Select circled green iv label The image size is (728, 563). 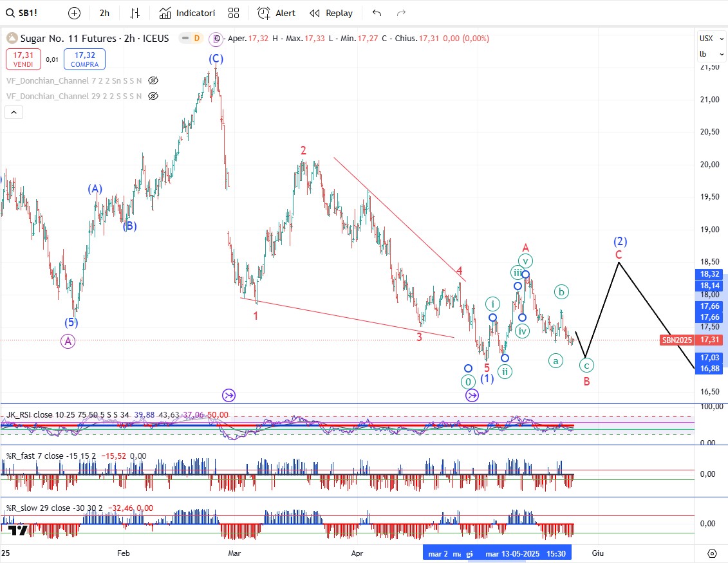click(x=522, y=331)
